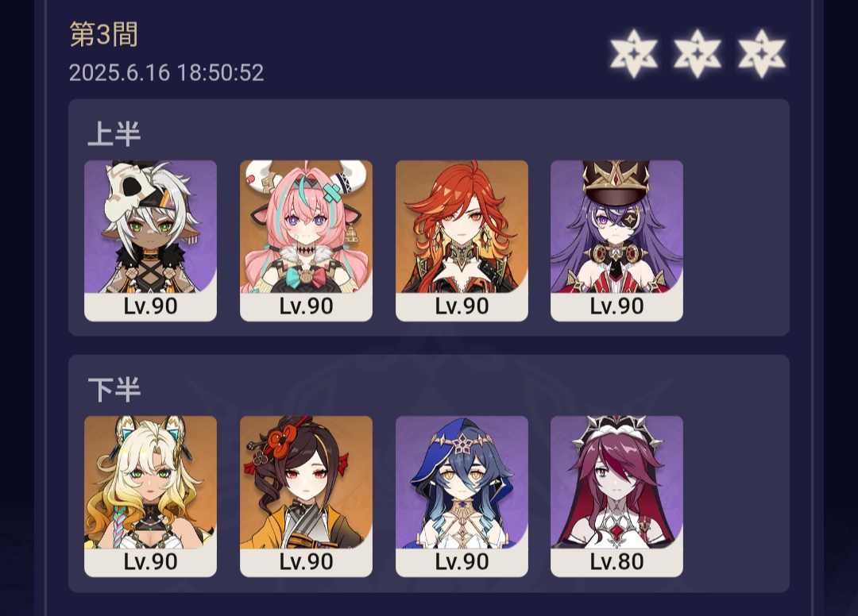Click the middle star icon
Viewport: 858px width, 616px height.
click(698, 53)
